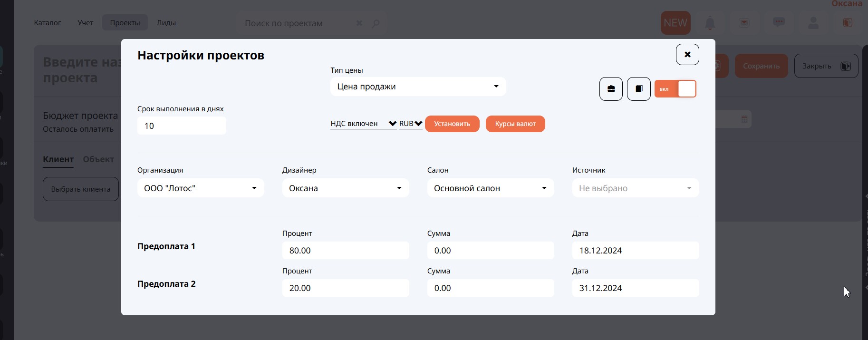Click the briefcase icon button
This screenshot has height=340, width=868.
[611, 89]
